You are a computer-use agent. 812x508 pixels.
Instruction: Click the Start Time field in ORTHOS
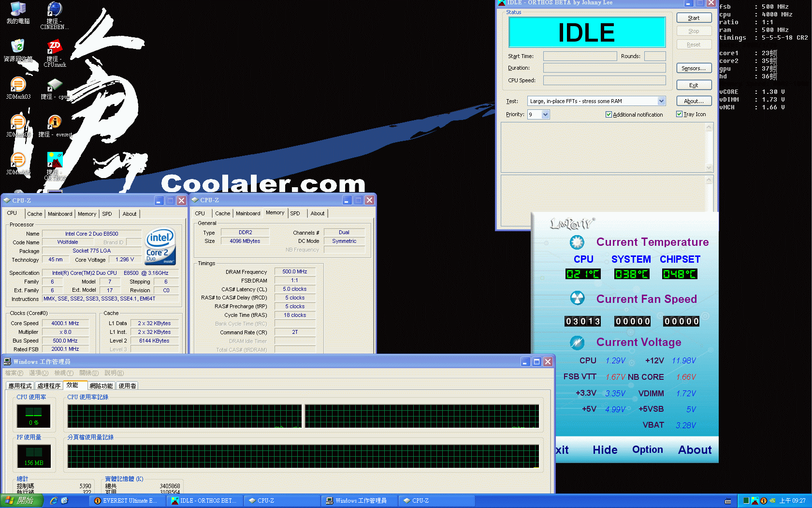point(580,56)
